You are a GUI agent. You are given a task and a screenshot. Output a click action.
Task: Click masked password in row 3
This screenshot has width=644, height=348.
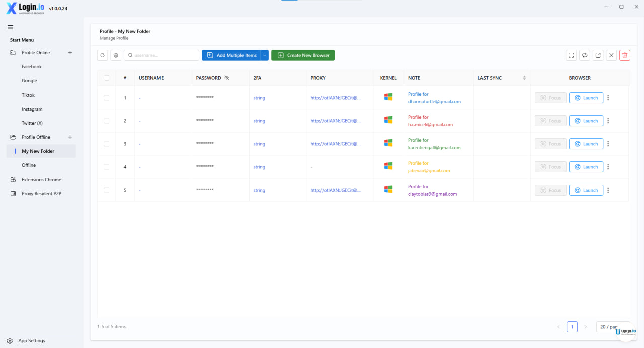click(x=205, y=144)
